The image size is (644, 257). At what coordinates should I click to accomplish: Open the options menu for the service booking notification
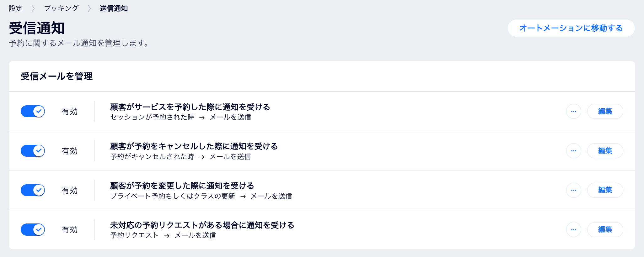tap(574, 111)
